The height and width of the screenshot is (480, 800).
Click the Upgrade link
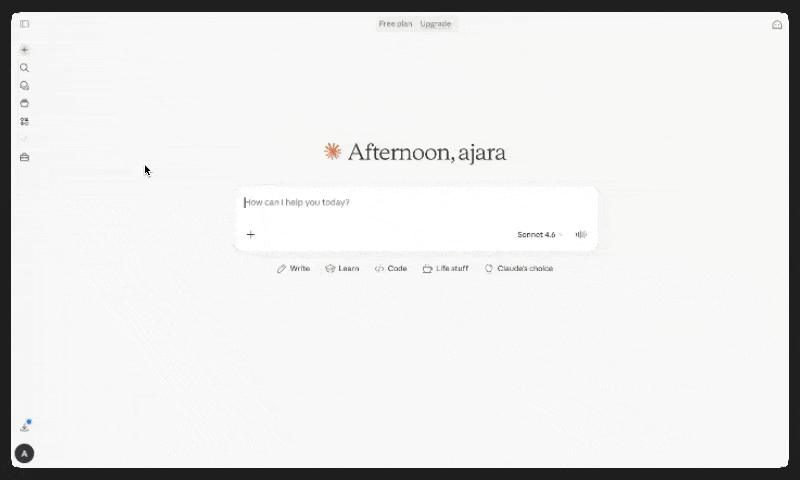coord(435,24)
